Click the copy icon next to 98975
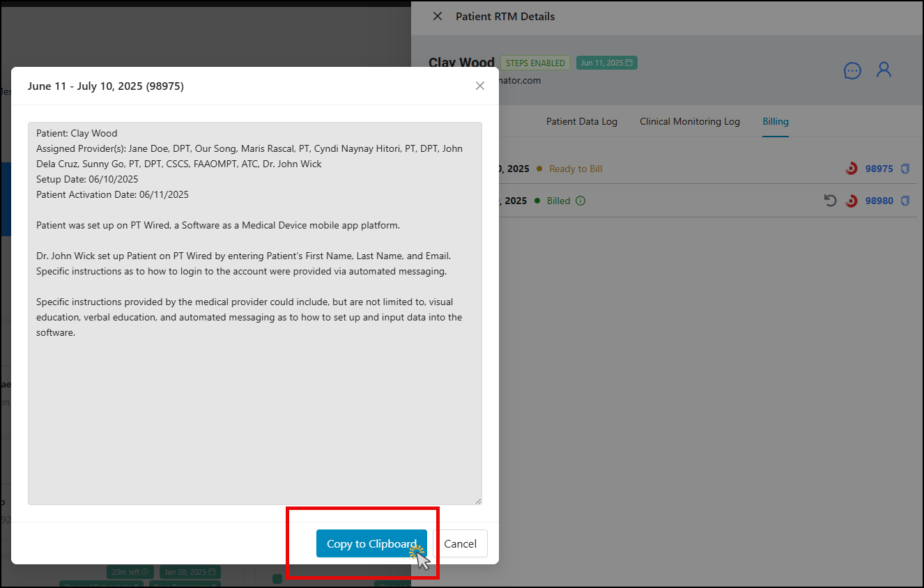Screen dimensions: 924x588 pyautogui.click(x=905, y=169)
